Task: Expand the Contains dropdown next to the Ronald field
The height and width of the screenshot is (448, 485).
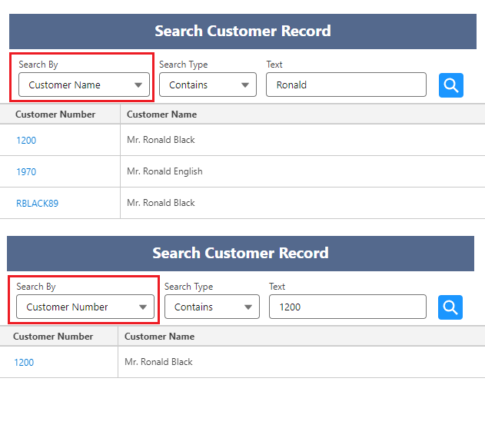Action: (208, 85)
